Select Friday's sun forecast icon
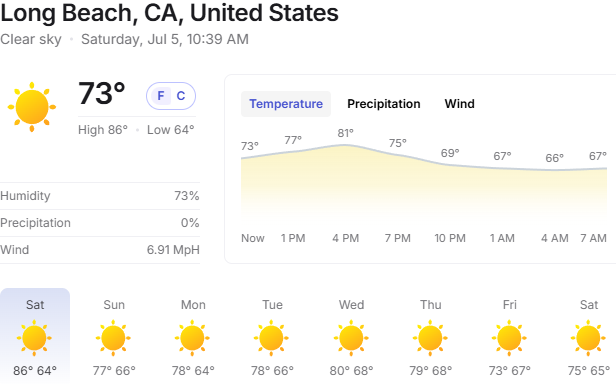 pyautogui.click(x=509, y=338)
